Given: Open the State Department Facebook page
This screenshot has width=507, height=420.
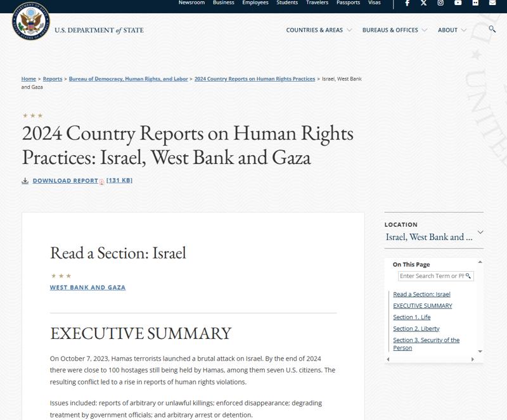Looking at the screenshot, I should (x=408, y=3).
